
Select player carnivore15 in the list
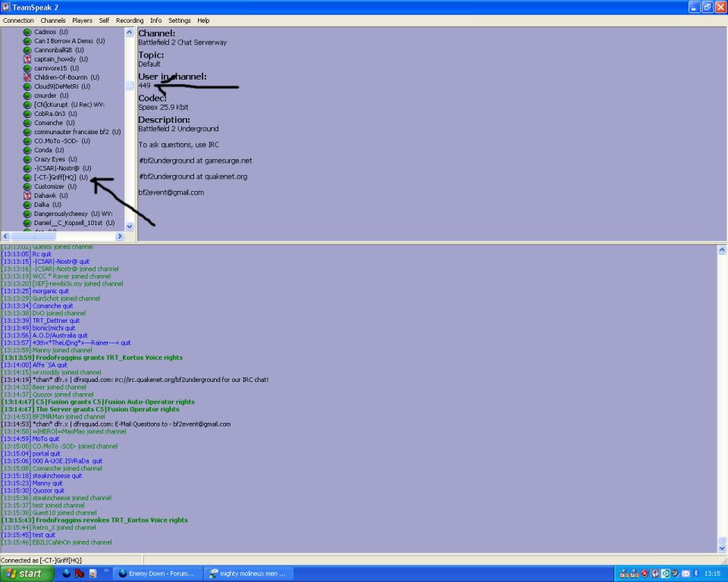[x=56, y=68]
